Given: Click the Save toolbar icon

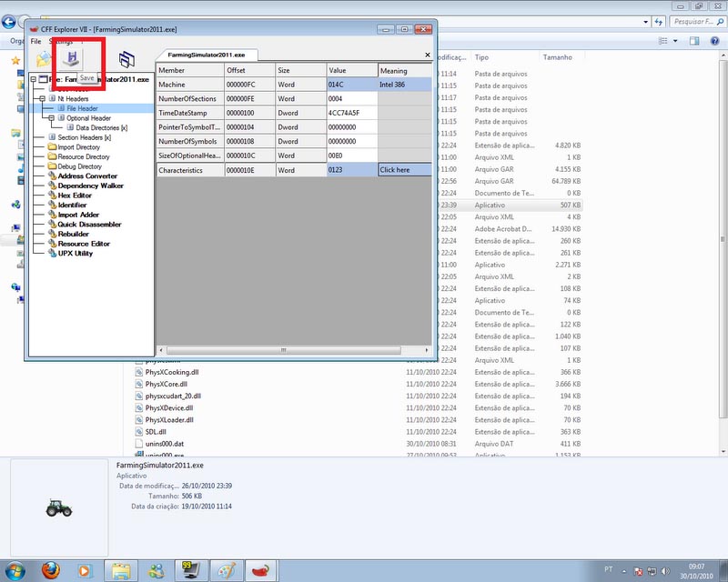Looking at the screenshot, I should [70, 60].
